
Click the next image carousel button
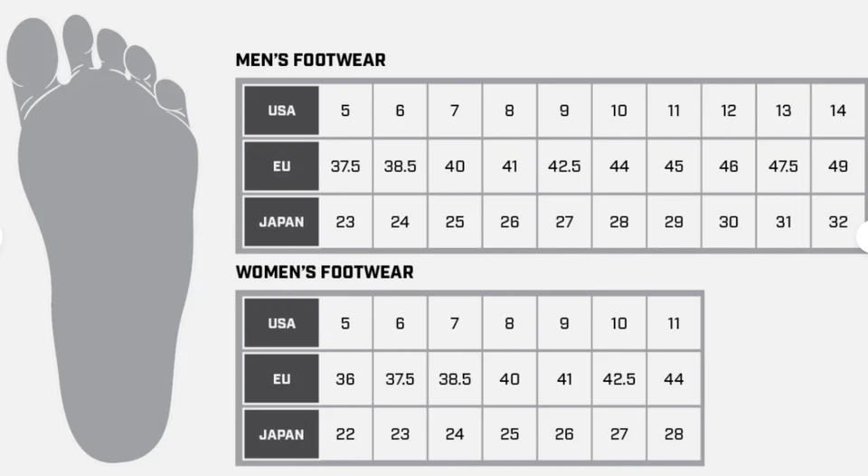[x=863, y=237]
